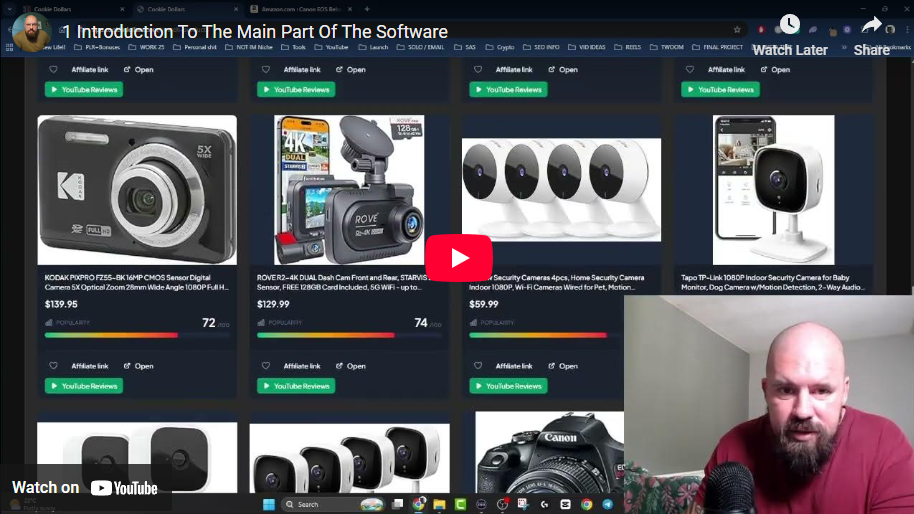
Task: Click the Share arrow icon
Action: pos(871,25)
